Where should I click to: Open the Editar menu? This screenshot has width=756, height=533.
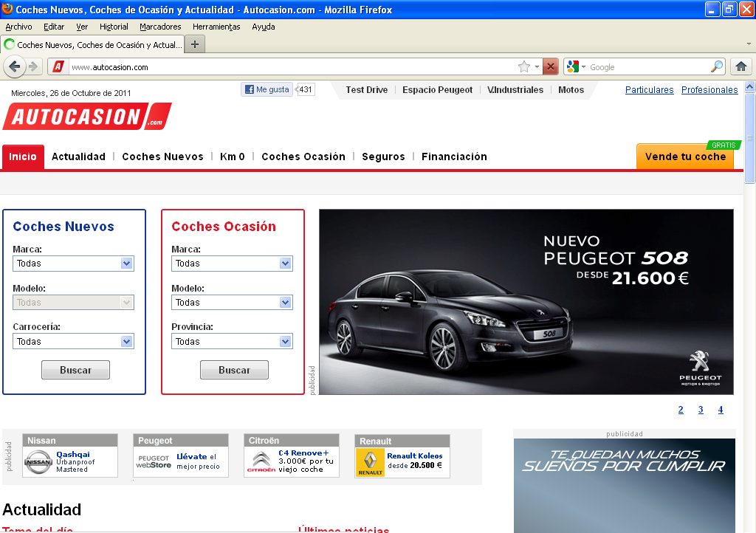54,27
